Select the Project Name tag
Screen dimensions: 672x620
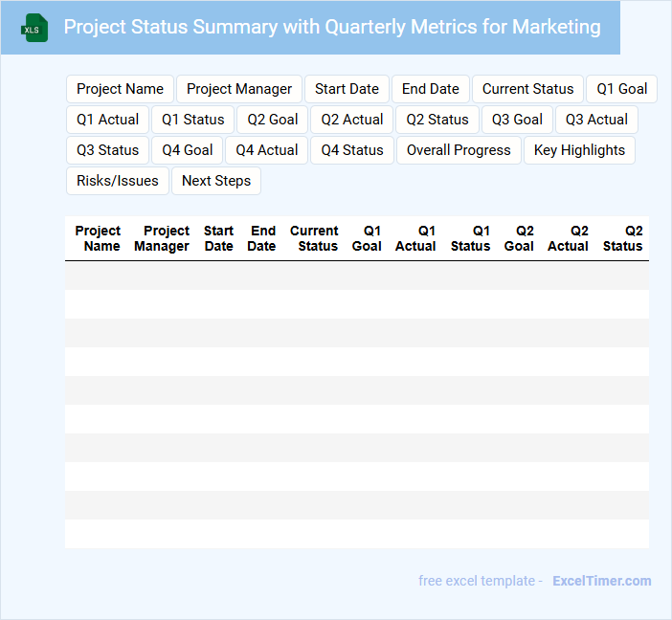coord(120,89)
